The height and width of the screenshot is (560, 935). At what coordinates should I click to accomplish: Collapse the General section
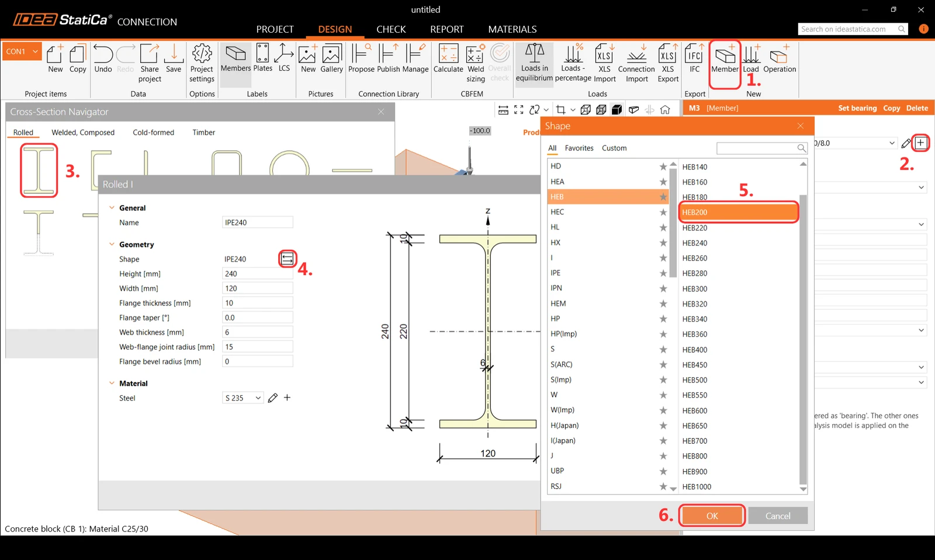point(112,207)
